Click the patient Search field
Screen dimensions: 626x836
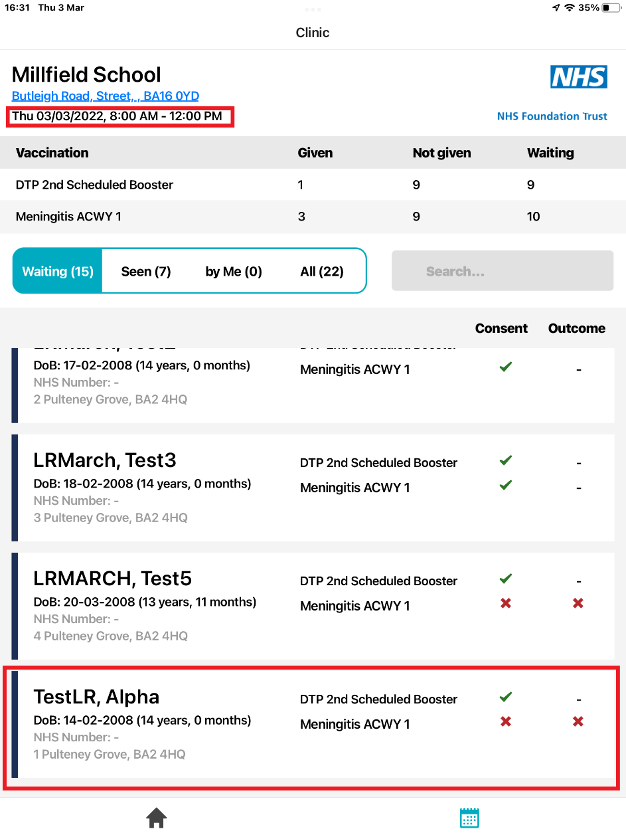coord(502,271)
